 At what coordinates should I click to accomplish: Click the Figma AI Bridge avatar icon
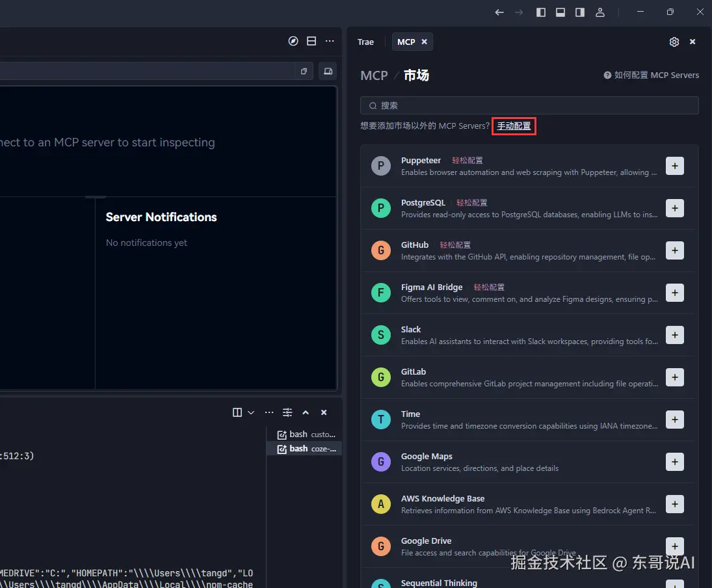[x=381, y=293]
